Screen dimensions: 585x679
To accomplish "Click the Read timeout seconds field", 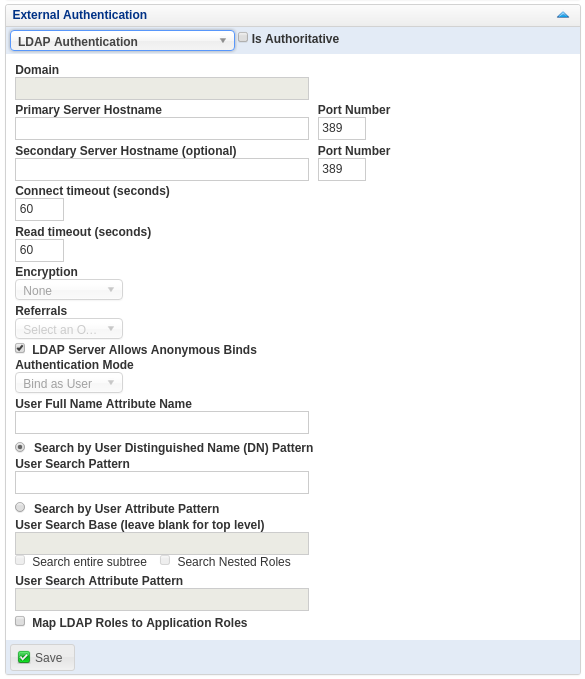I will (39, 250).
